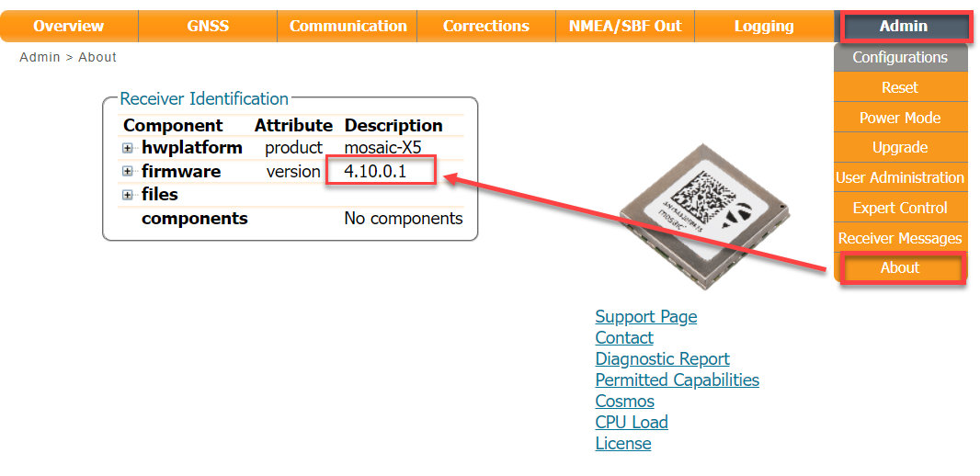The image size is (980, 476).
Task: Open User Administration
Action: coord(900,177)
